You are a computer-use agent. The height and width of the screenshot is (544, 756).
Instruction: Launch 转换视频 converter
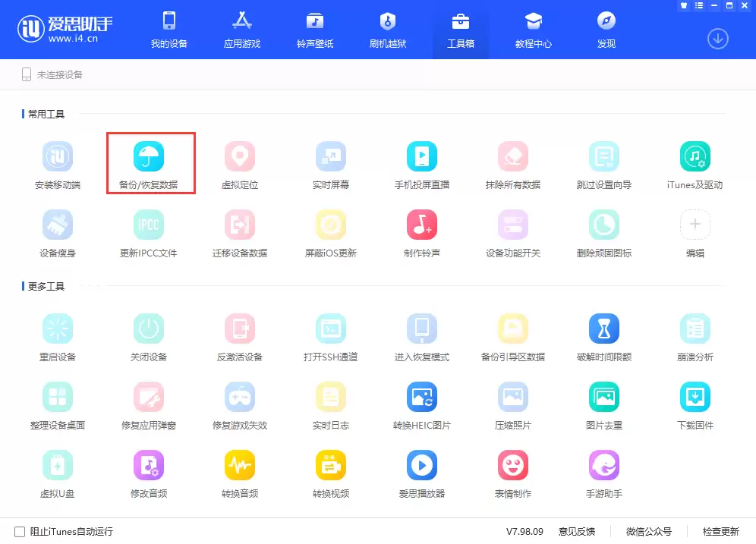[331, 474]
